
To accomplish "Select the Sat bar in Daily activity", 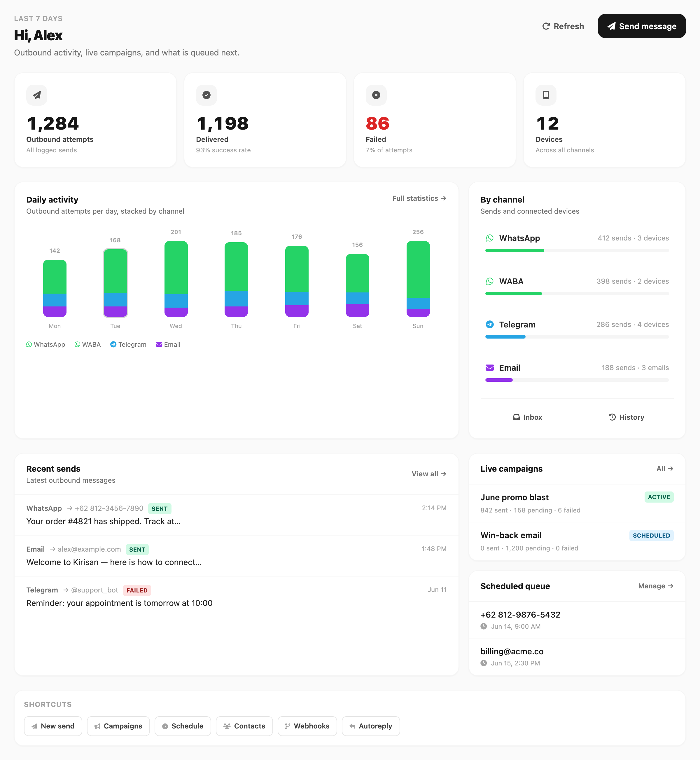I will click(357, 285).
